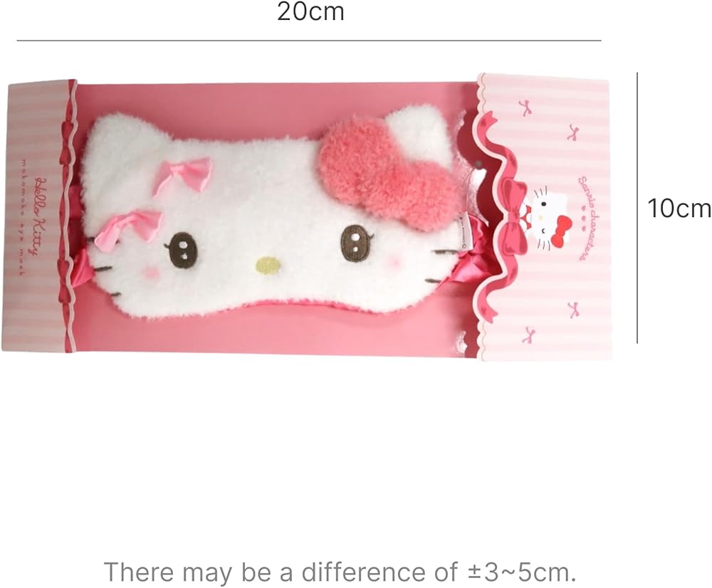Click the Hello Kitty script text on left card
Image resolution: width=712 pixels, height=588 pixels.
point(42,216)
